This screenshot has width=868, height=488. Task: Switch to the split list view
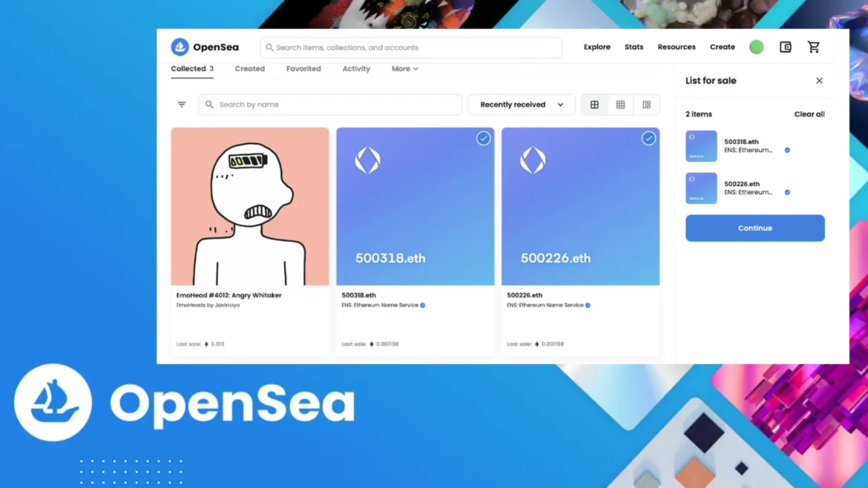coord(646,105)
